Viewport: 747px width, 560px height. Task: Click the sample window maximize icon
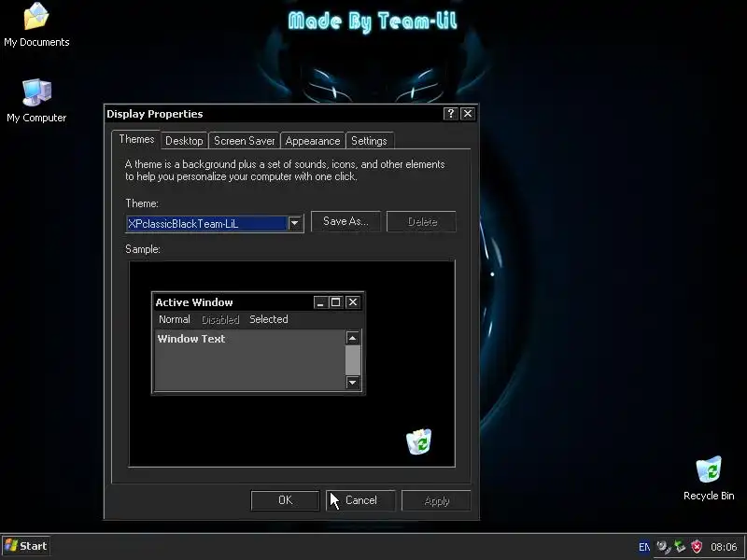coord(335,302)
